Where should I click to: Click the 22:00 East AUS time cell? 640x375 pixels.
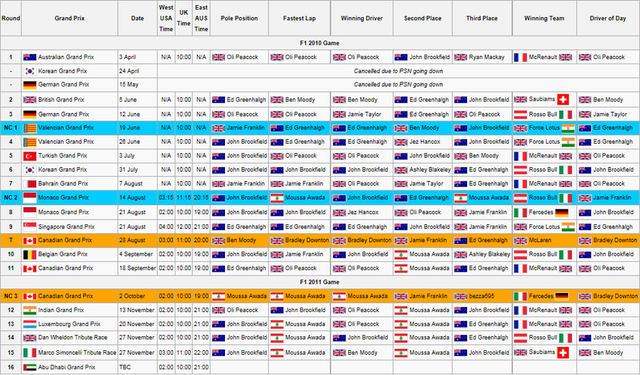point(201,353)
